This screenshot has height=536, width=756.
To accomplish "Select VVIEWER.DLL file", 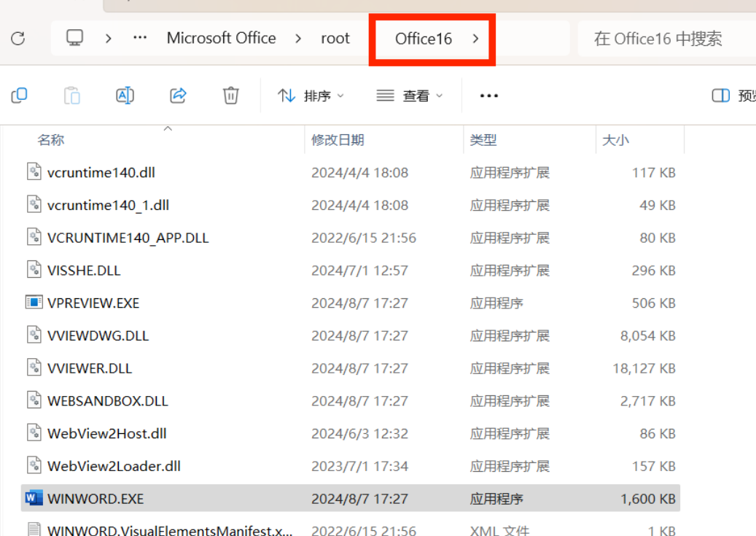I will click(x=89, y=368).
